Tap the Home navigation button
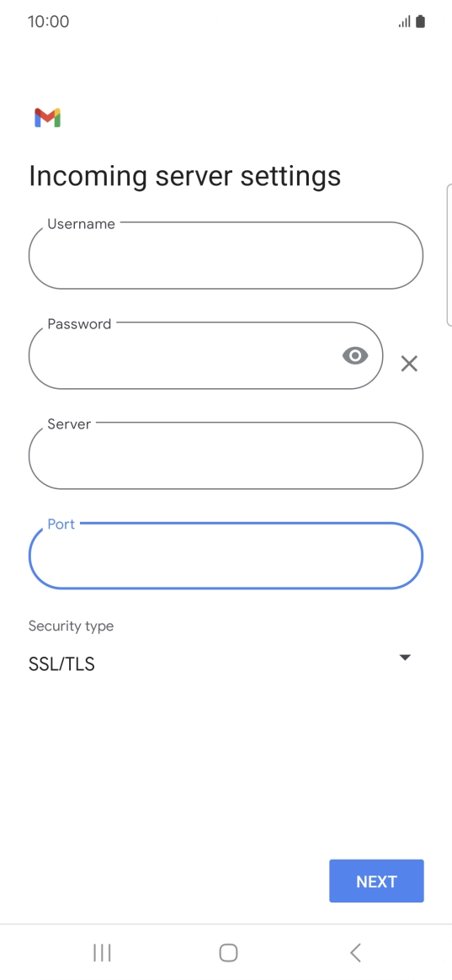 pos(228,952)
